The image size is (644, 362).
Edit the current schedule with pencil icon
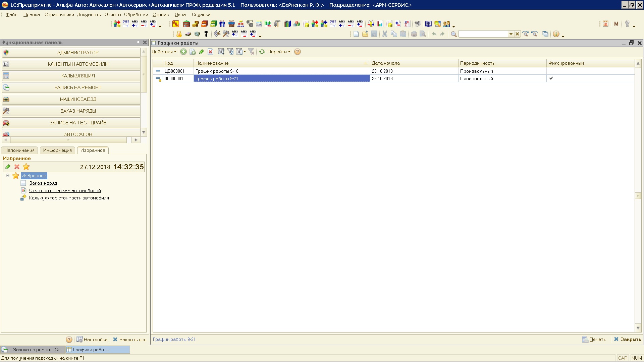[x=201, y=52]
